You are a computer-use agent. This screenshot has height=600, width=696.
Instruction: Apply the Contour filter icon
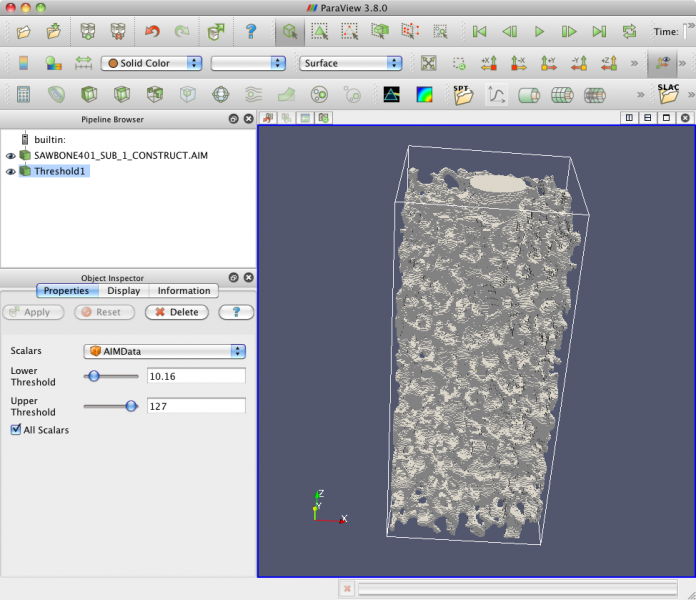click(x=56, y=95)
